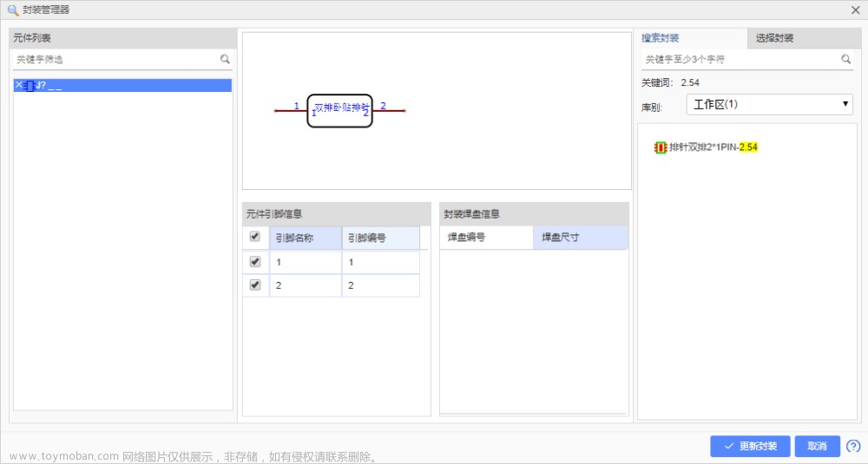
Task: Click the 取消 button
Action: point(817,446)
